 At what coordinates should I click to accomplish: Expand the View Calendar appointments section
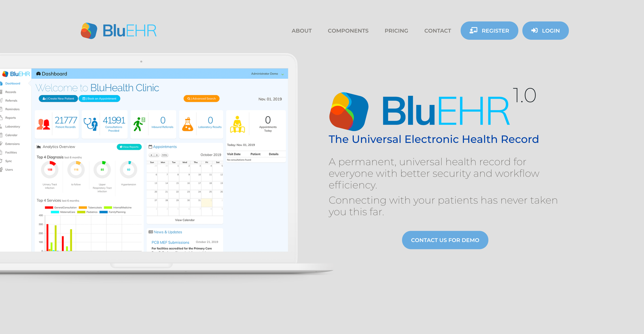(184, 219)
